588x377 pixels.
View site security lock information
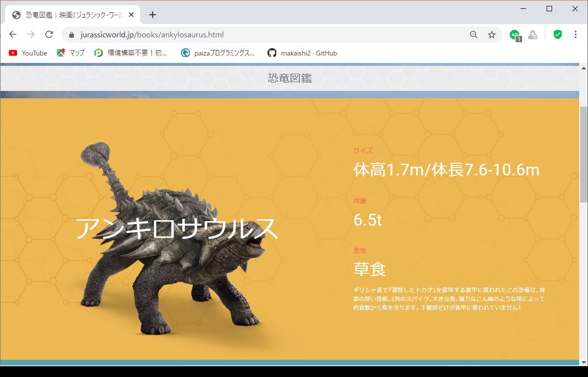[x=72, y=35]
